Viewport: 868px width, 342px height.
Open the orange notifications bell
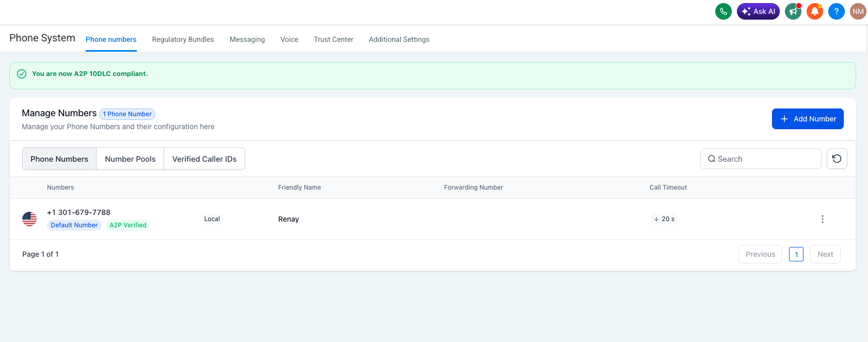tap(815, 11)
